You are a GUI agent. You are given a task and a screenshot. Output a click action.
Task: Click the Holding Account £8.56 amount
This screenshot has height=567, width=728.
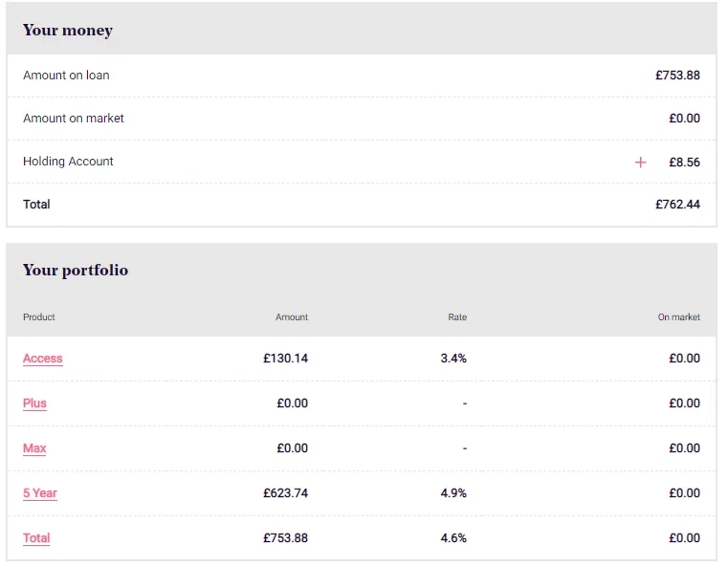(684, 162)
